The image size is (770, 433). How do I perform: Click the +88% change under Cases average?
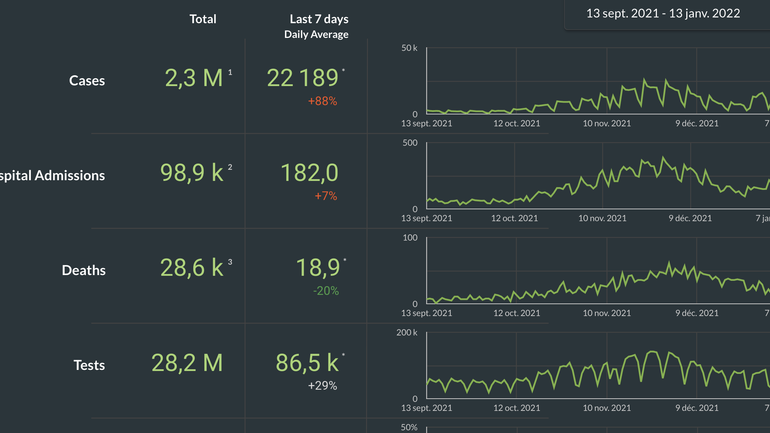click(x=323, y=101)
